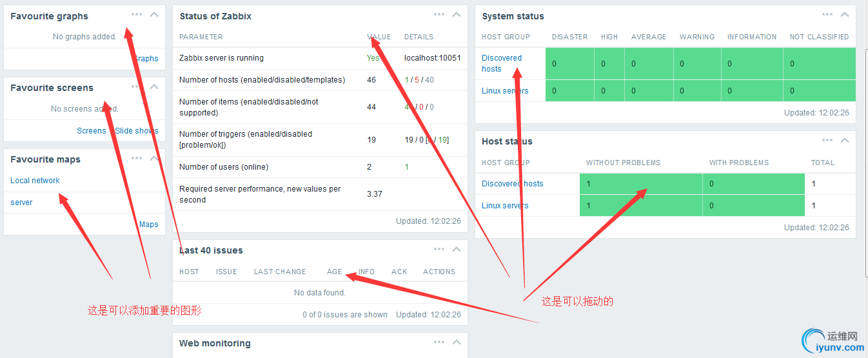
Task: Click the DISASTER column header
Action: pos(570,37)
